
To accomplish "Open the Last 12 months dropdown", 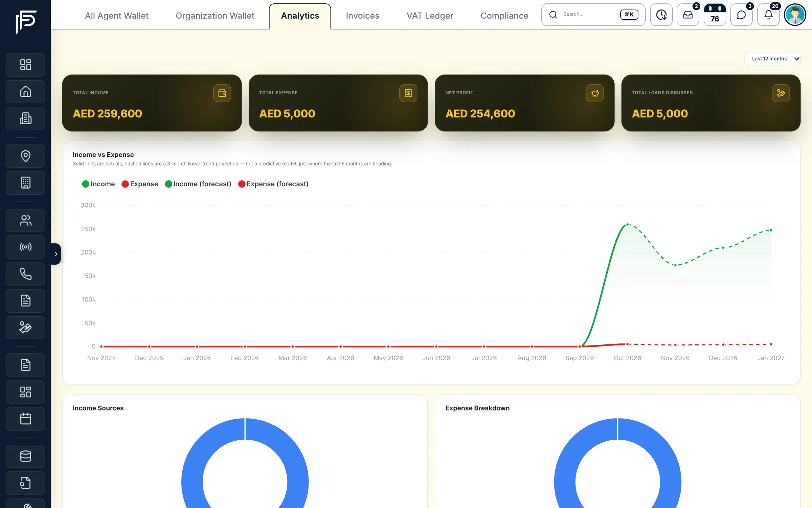I will [x=772, y=59].
